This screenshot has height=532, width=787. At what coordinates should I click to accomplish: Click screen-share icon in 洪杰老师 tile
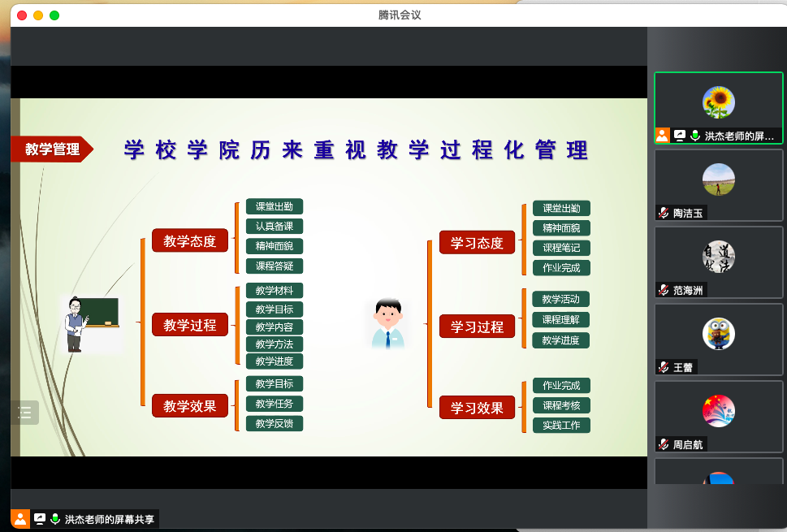pyautogui.click(x=680, y=136)
